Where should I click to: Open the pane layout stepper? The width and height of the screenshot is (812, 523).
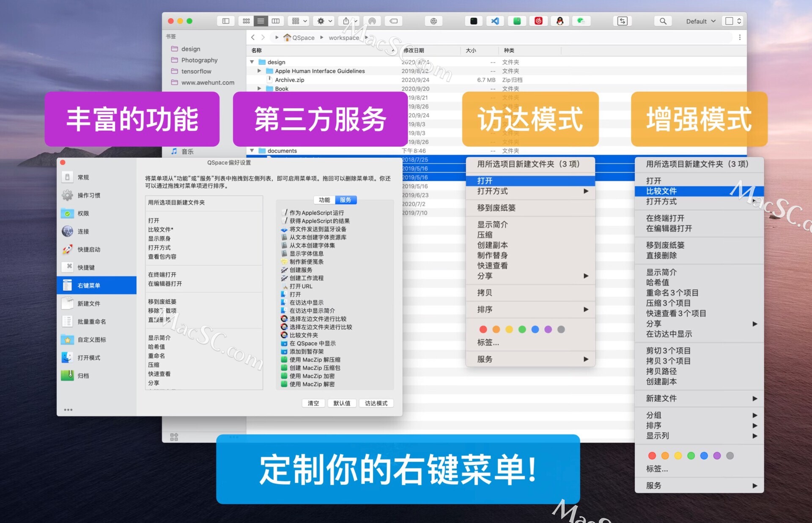click(x=734, y=21)
